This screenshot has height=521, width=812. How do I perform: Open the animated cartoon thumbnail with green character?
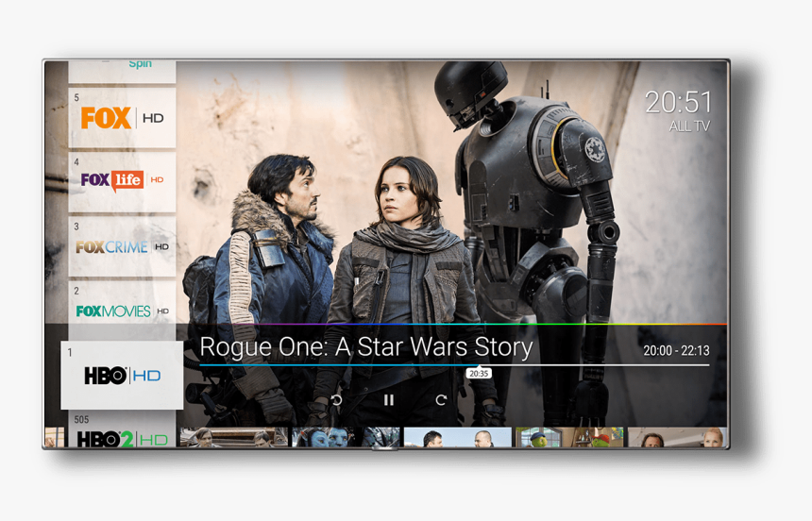coord(569,437)
